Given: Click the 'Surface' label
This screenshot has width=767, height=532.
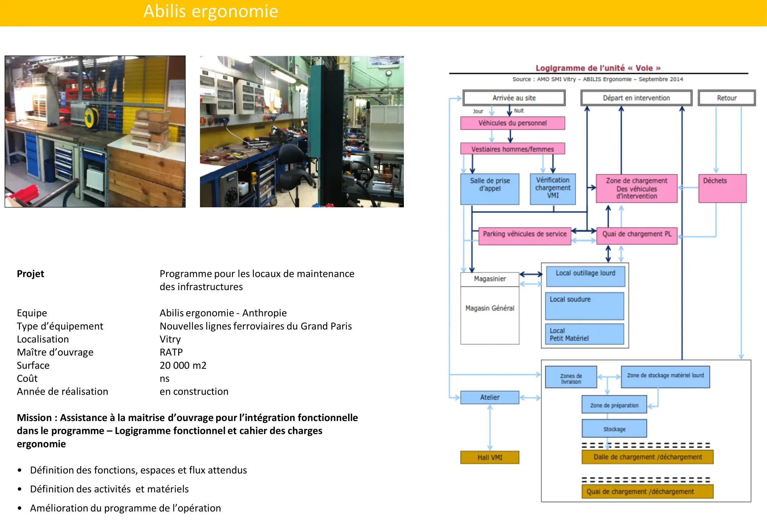Looking at the screenshot, I should (33, 365).
